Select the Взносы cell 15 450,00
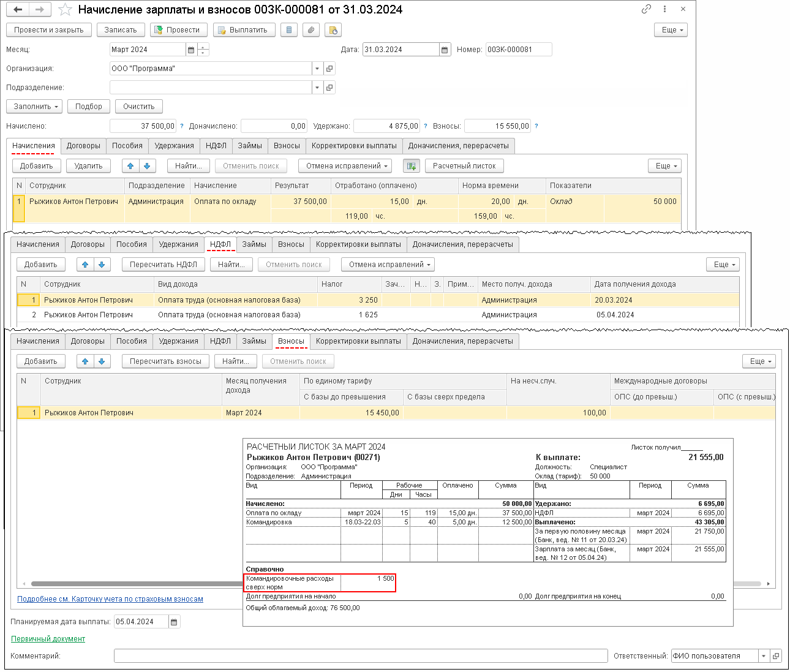The width and height of the screenshot is (790, 672). 351,413
